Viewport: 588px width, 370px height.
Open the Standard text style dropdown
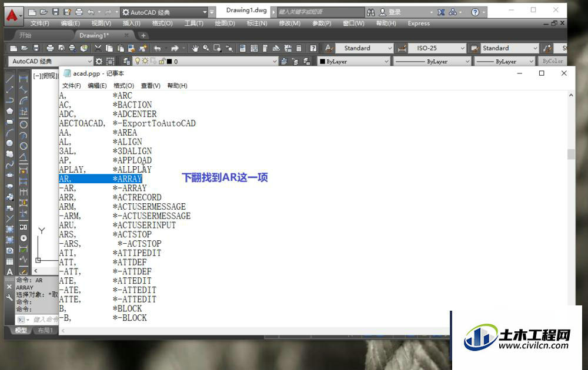364,48
